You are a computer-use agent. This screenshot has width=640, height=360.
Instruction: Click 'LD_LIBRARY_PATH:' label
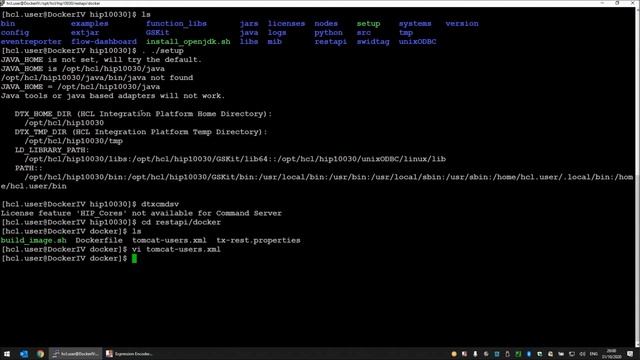pyautogui.click(x=52, y=150)
